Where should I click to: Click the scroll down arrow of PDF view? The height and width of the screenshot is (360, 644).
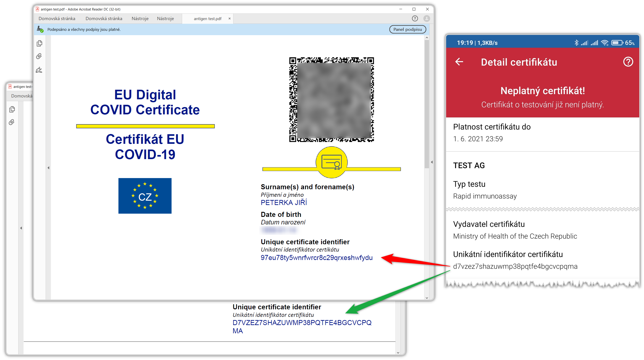click(x=427, y=298)
